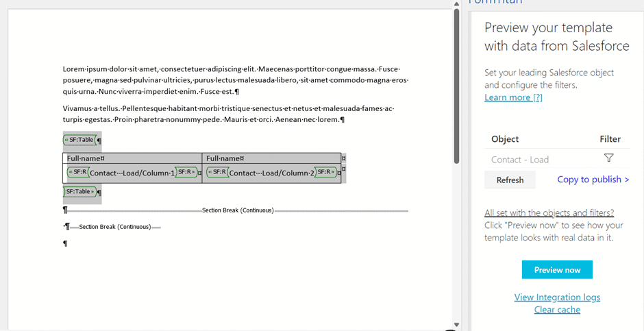
Task: Open View Integration logs
Action: click(557, 297)
